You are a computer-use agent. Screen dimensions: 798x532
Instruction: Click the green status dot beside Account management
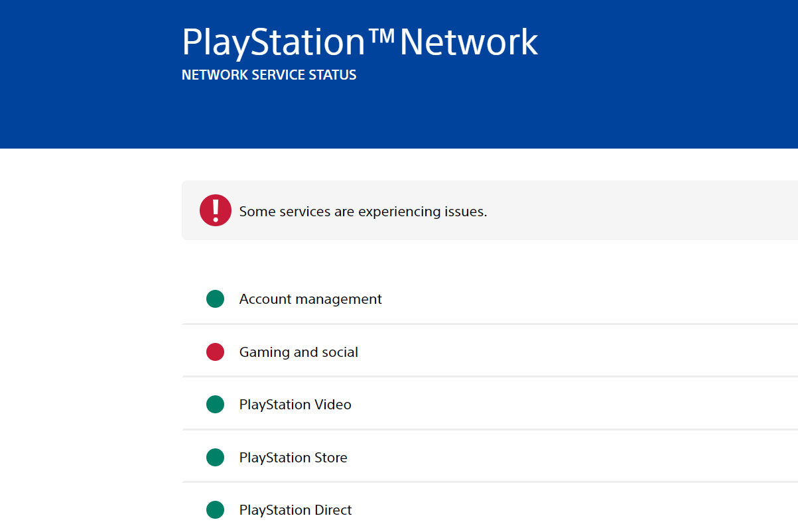coord(214,299)
